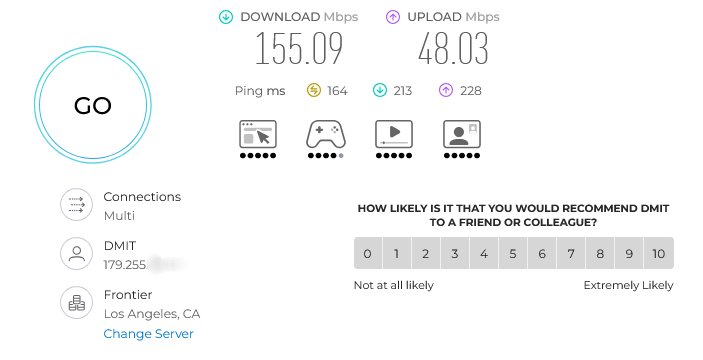Viewport: 703px width, 360px height.
Task: Start the speed test with GO
Action: (x=93, y=105)
